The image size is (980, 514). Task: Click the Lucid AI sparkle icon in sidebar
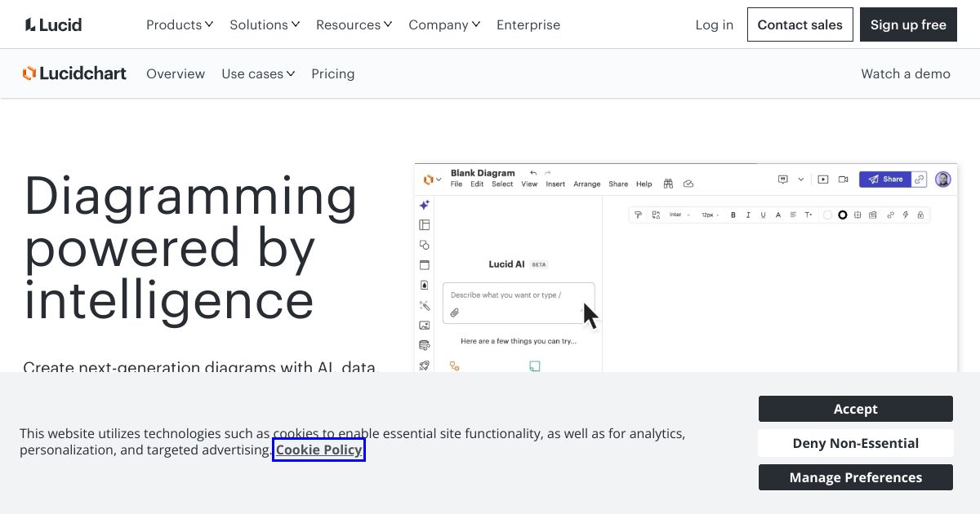pyautogui.click(x=424, y=205)
